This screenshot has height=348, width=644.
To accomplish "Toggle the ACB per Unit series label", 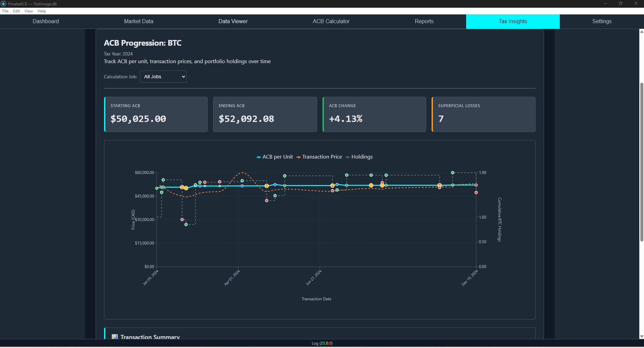I will tap(278, 157).
